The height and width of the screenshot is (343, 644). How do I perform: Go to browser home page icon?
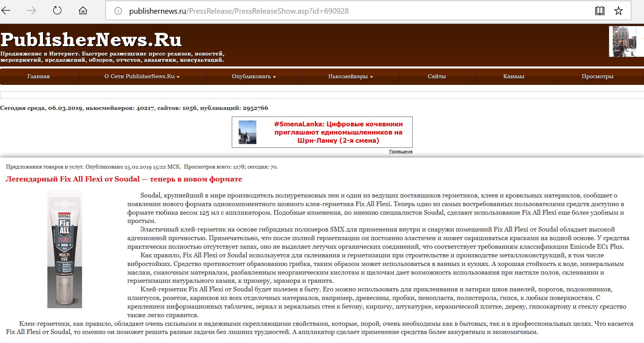point(83,11)
